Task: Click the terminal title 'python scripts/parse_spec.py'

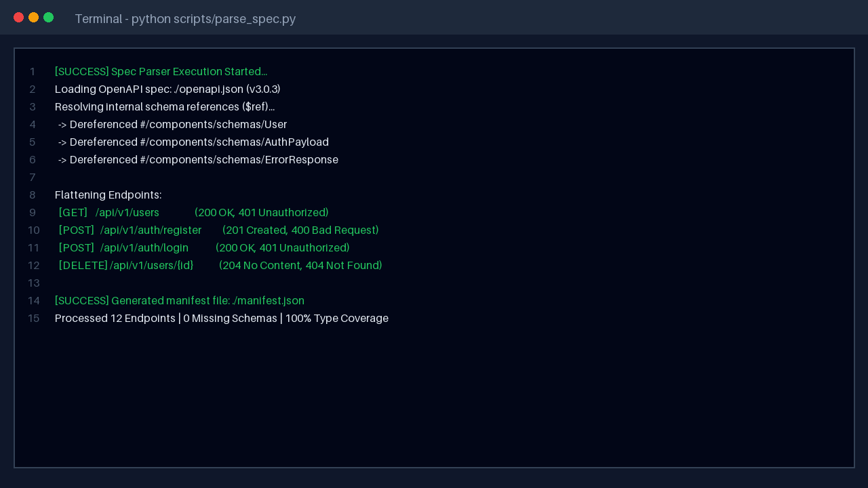Action: [x=214, y=19]
